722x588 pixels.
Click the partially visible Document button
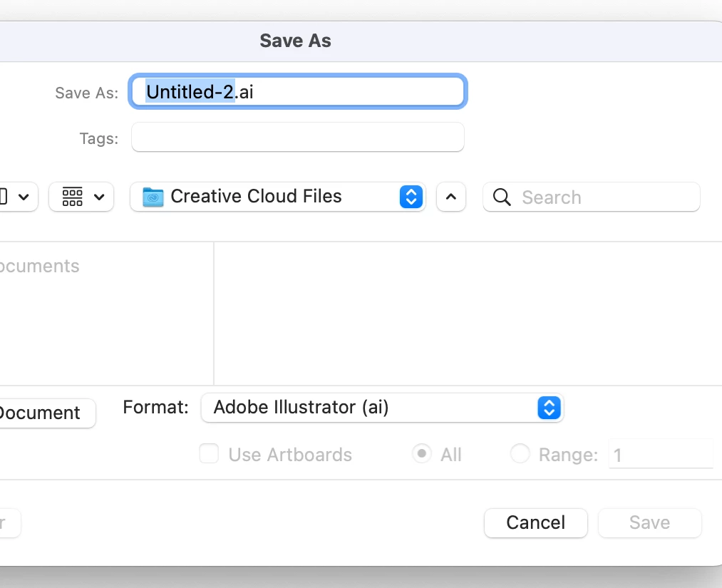43,413
